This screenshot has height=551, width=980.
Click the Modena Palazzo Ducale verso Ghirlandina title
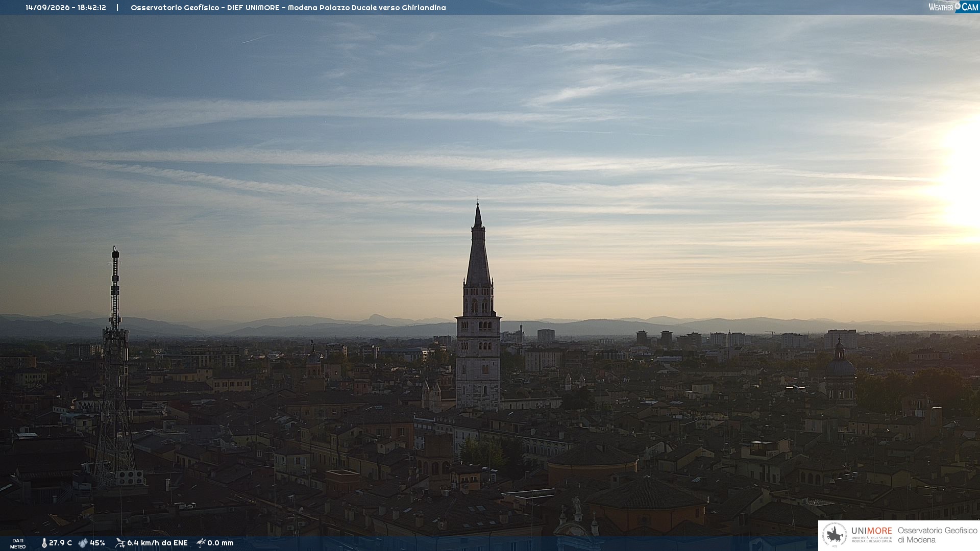[366, 8]
